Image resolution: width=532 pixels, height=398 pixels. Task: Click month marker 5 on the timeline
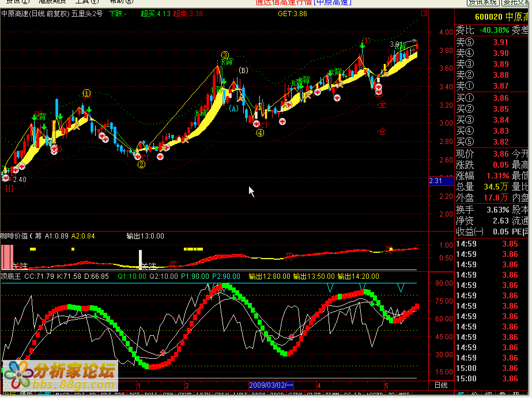point(386,386)
